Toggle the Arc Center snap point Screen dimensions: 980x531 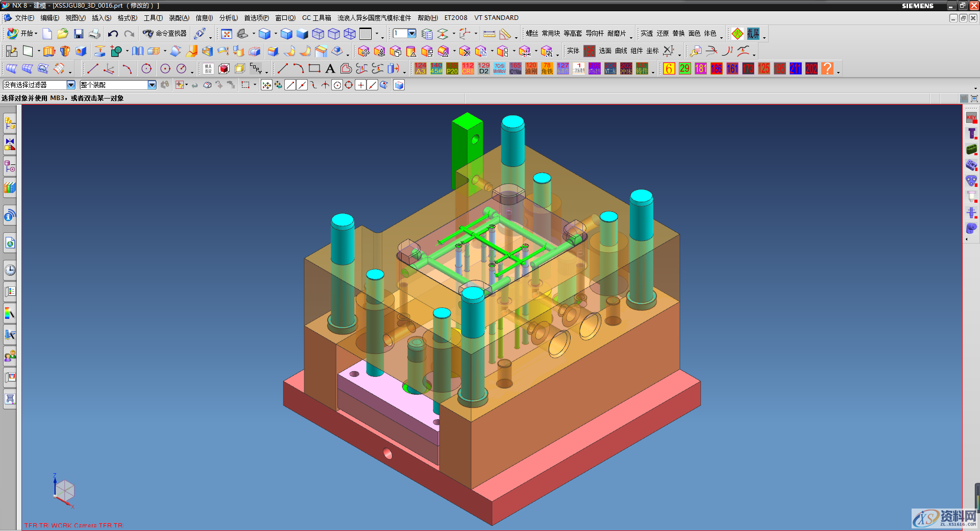click(337, 85)
